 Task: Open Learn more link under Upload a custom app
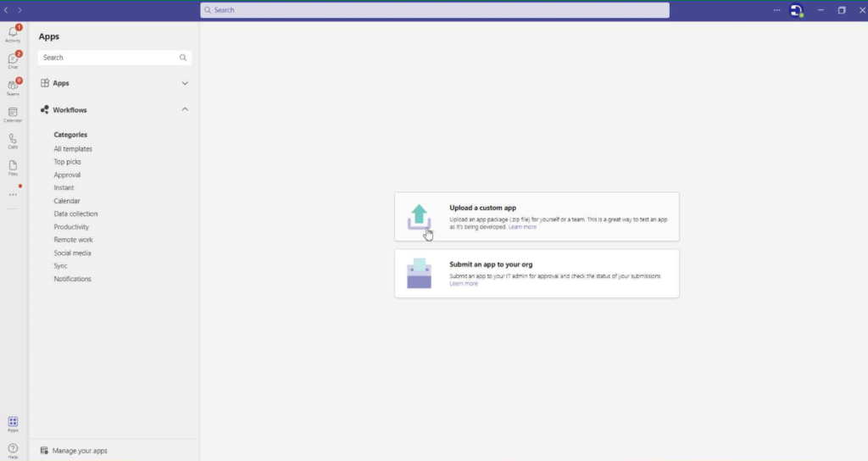coord(522,227)
